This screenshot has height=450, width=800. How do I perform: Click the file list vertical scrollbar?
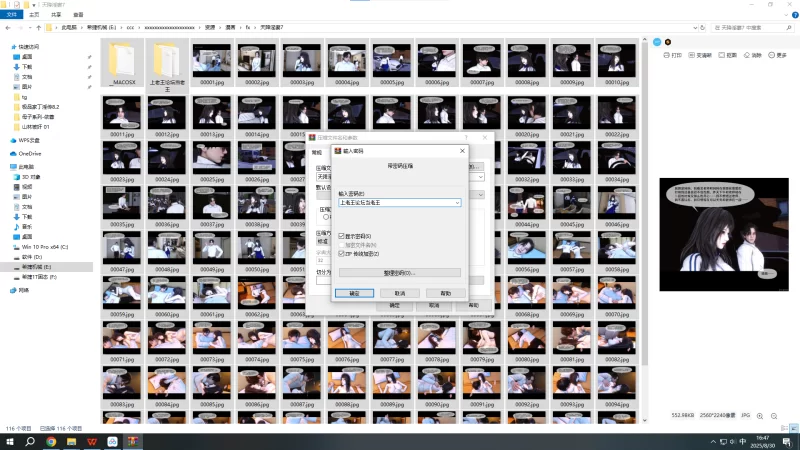tap(644, 204)
